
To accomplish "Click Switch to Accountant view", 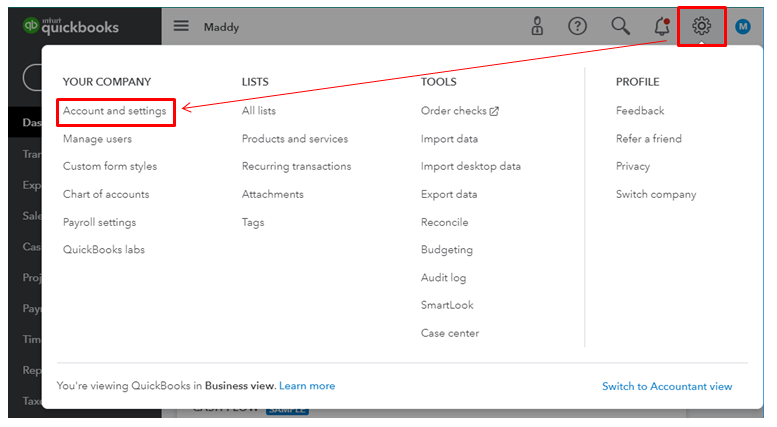I will pyautogui.click(x=667, y=386).
